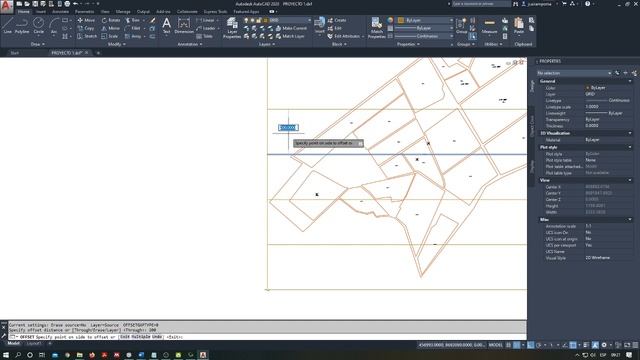Click Make Current layer button
The height and width of the screenshot is (360, 640).
pos(291,28)
